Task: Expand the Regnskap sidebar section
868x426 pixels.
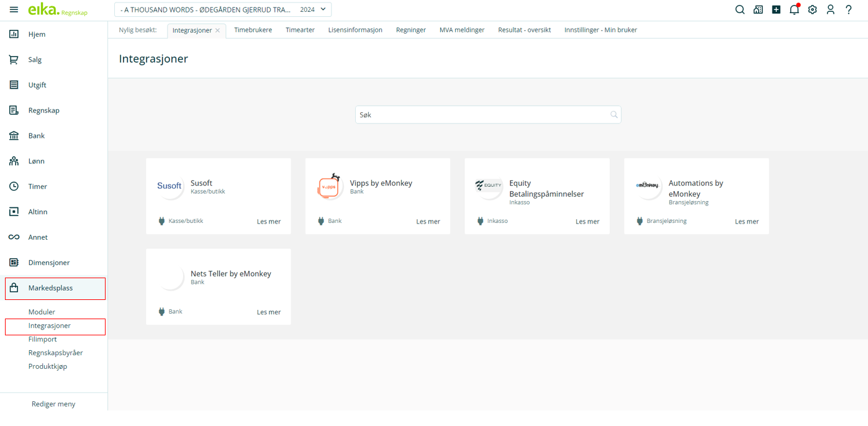Action: click(43, 111)
